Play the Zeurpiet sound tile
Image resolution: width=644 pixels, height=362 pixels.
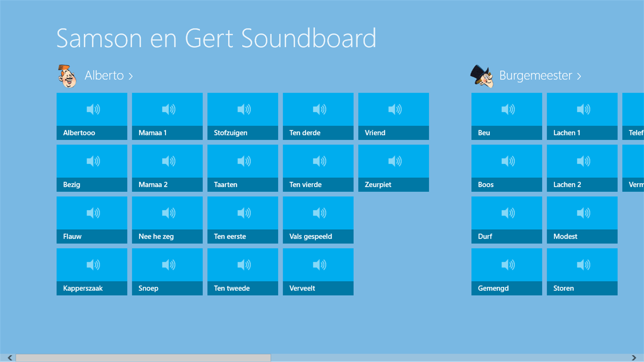point(394,168)
